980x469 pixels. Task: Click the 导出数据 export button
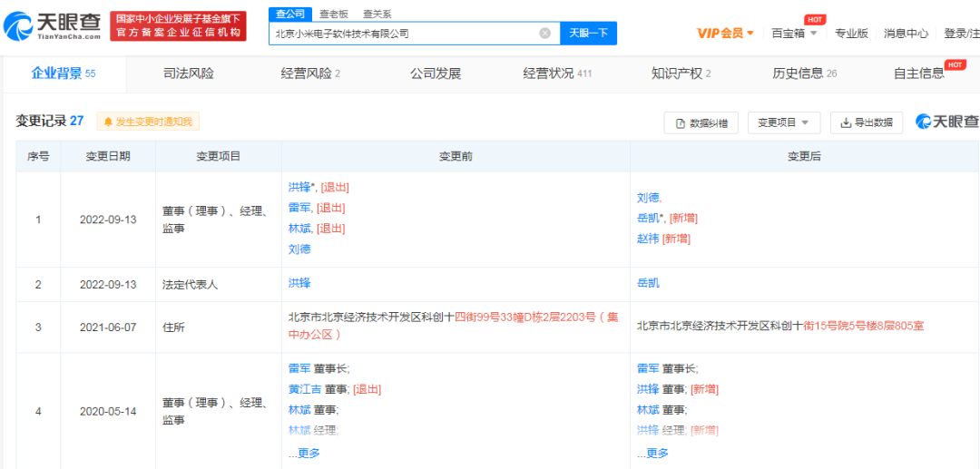click(867, 123)
